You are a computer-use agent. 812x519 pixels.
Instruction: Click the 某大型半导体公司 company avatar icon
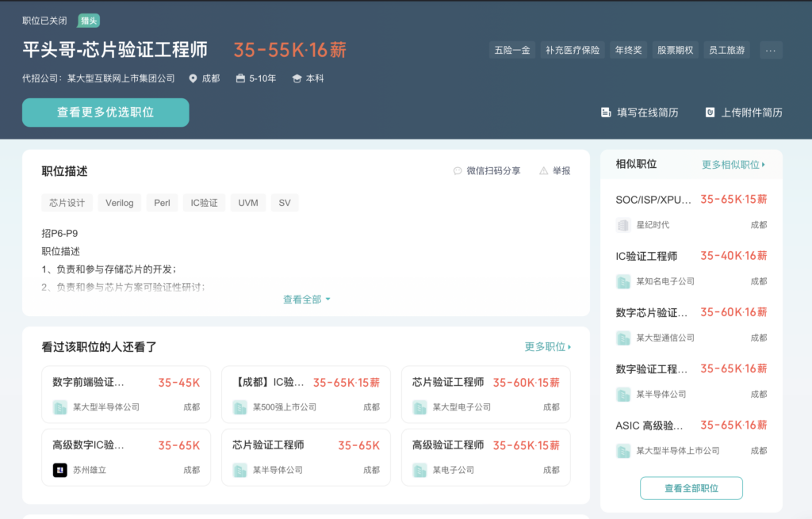point(60,407)
